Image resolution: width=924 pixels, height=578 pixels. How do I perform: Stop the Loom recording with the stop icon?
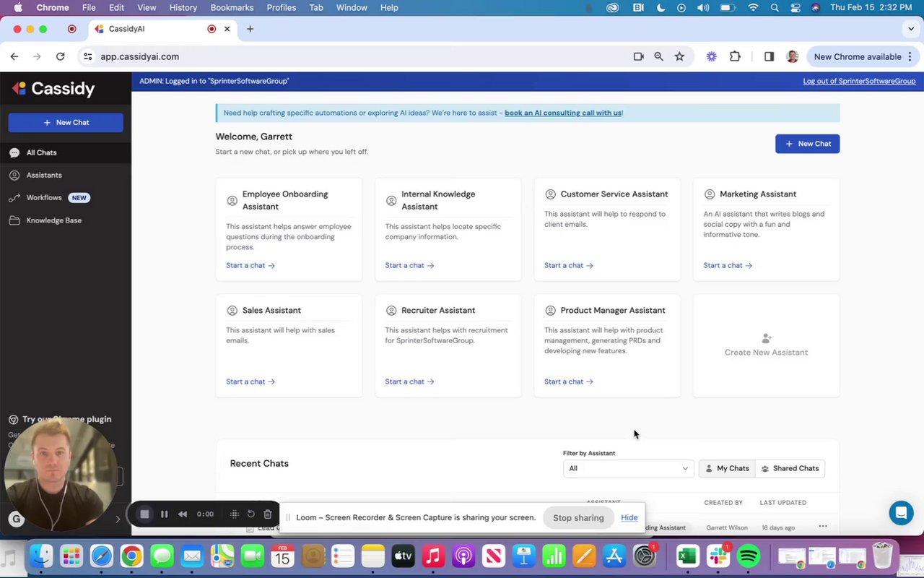tap(144, 514)
